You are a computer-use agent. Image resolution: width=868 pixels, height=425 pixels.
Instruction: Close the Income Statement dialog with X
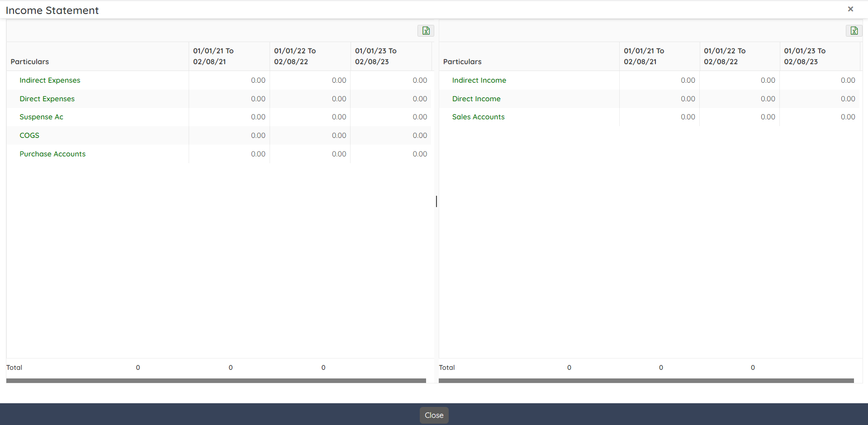850,9
